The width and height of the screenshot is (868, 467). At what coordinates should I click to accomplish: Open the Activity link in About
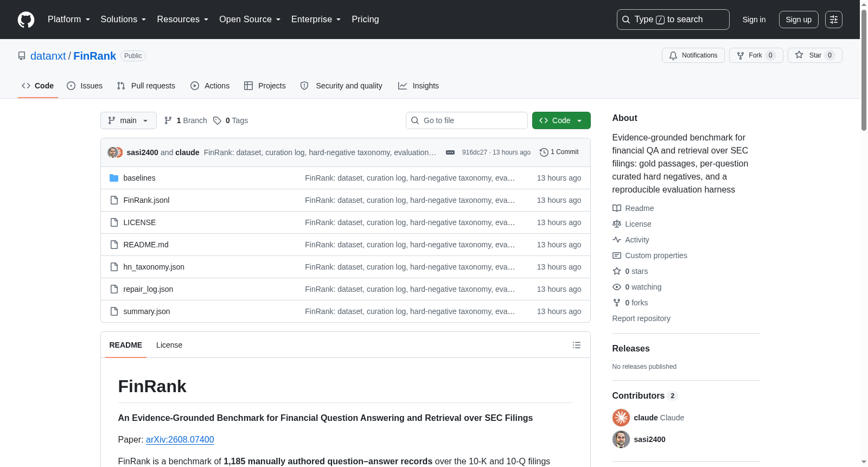click(x=631, y=240)
